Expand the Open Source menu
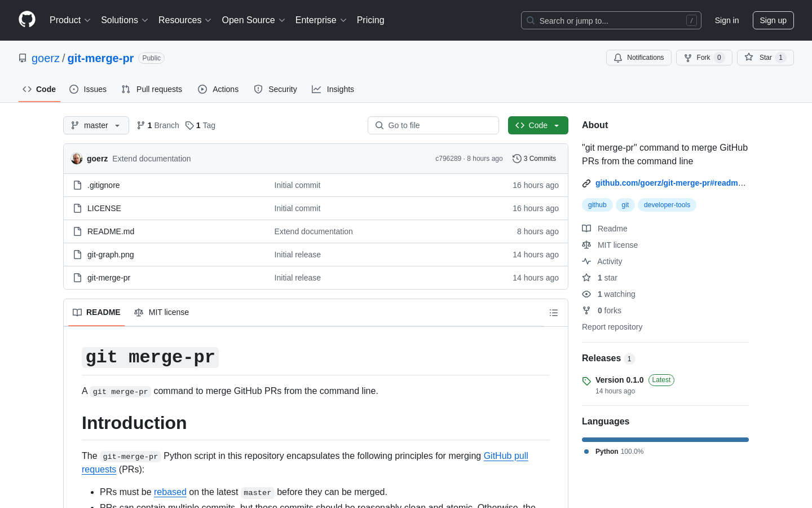812x508 pixels. pos(254,20)
